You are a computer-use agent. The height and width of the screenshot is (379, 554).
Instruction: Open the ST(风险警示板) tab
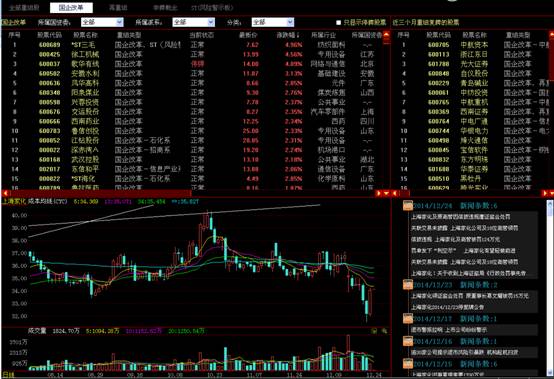pyautogui.click(x=212, y=7)
